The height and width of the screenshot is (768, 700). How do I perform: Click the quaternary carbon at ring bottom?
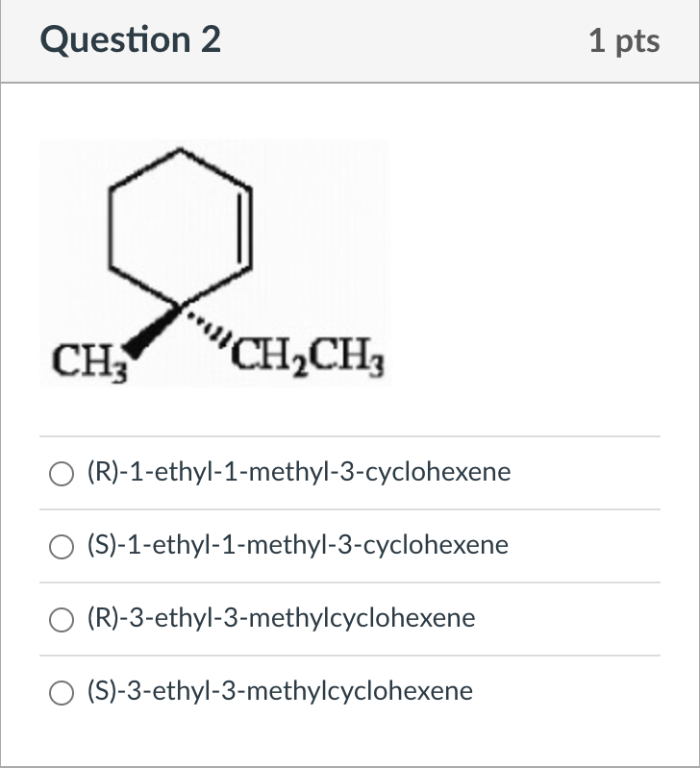tap(180, 307)
